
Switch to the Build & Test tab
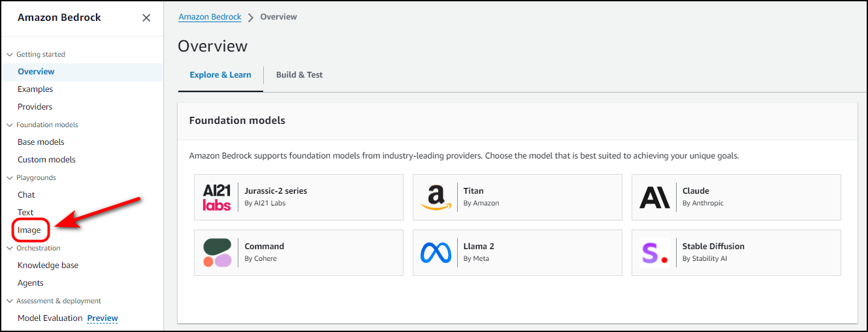(299, 75)
